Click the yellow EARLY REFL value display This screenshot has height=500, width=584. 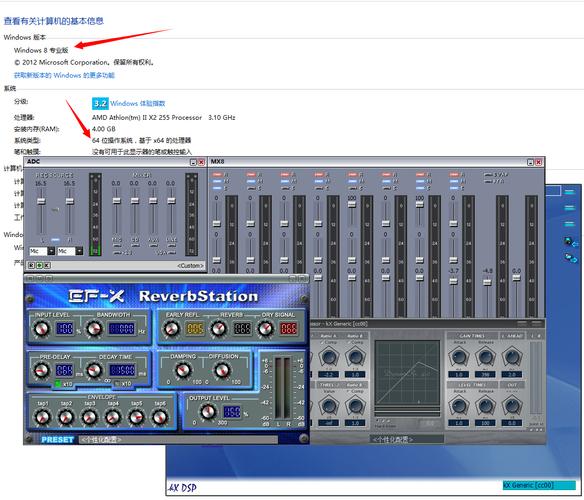(195, 329)
